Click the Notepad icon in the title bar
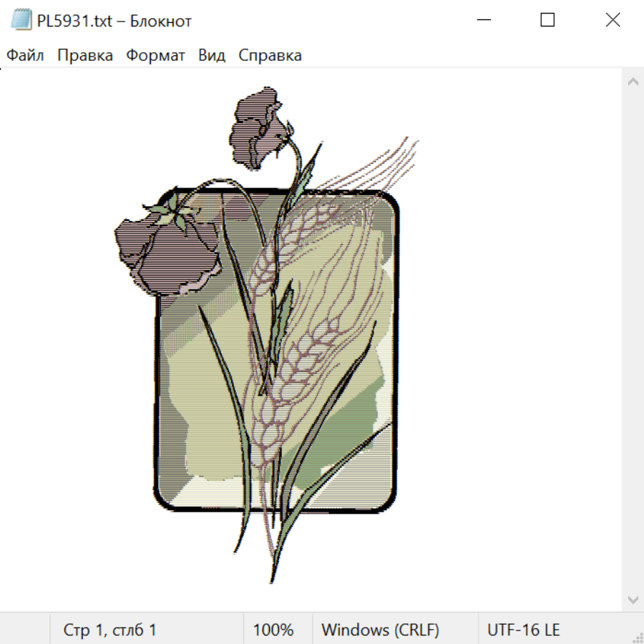 pyautogui.click(x=21, y=20)
